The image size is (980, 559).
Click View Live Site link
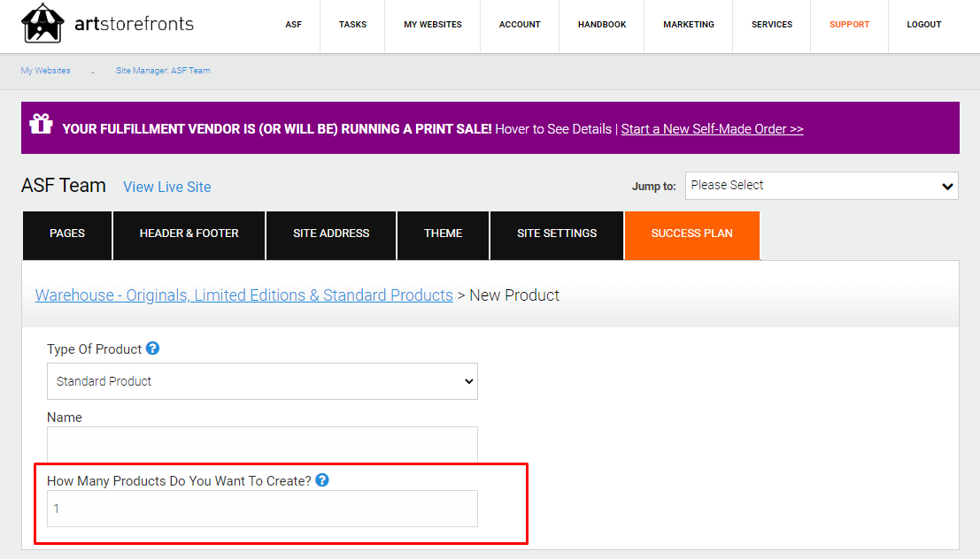pos(167,187)
